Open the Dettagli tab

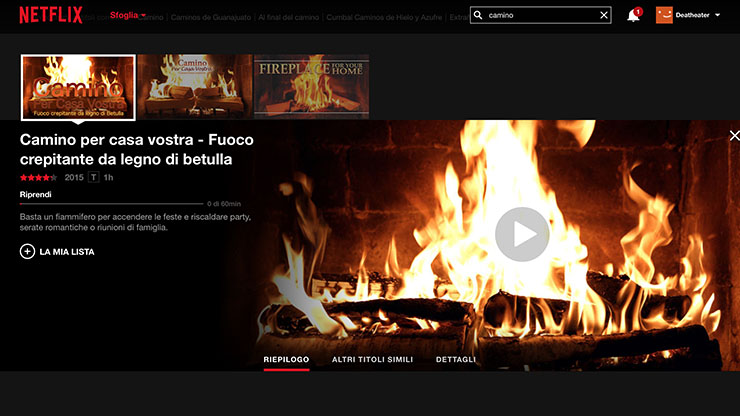(x=456, y=359)
